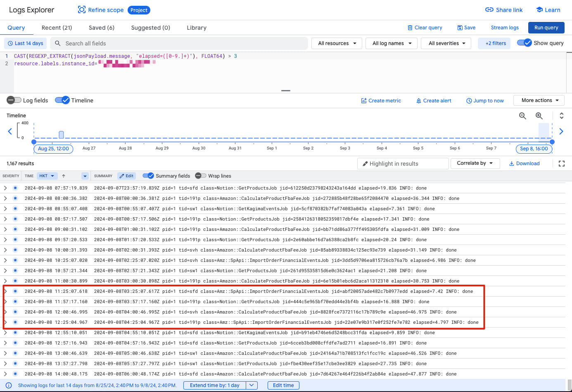This screenshot has width=572, height=392.
Task: Open the All resources dropdown
Action: 337,43
